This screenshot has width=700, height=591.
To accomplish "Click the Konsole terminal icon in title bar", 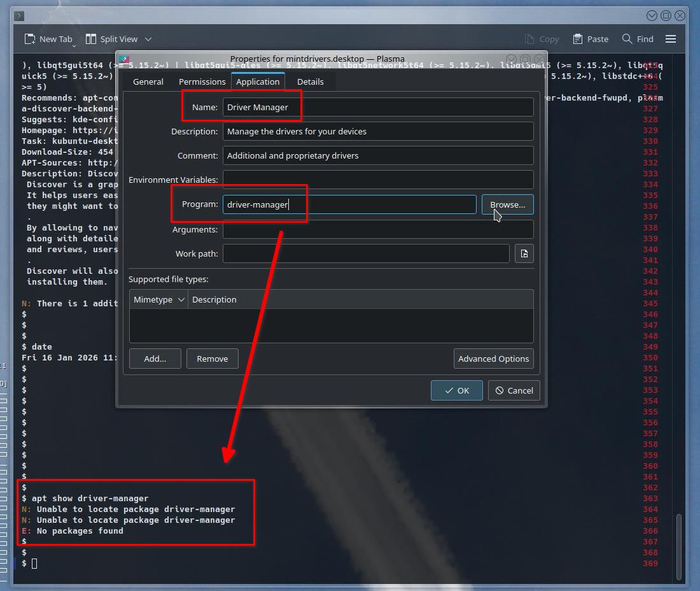I will click(19, 15).
